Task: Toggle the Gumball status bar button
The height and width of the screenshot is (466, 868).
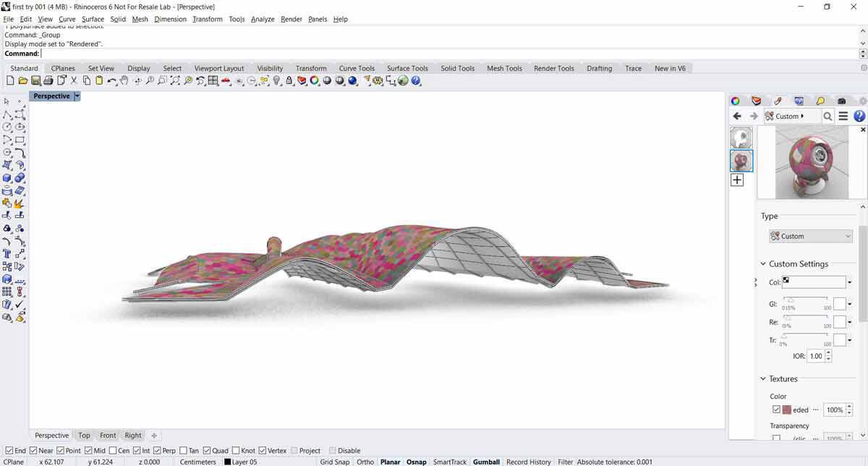Action: 486,462
